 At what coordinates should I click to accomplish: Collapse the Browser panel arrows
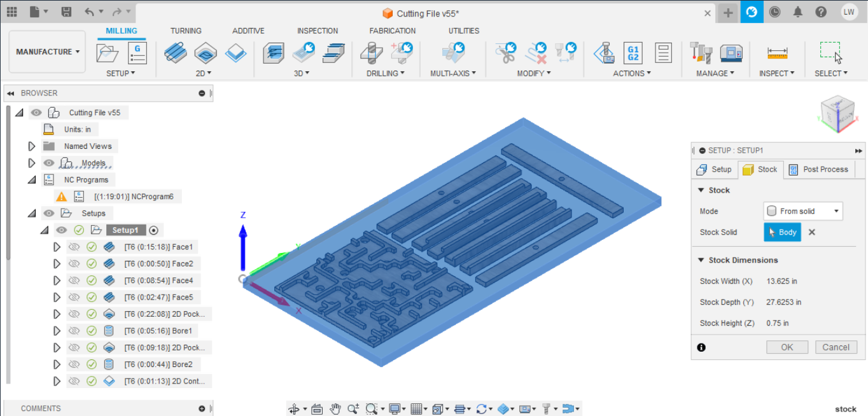[11, 93]
